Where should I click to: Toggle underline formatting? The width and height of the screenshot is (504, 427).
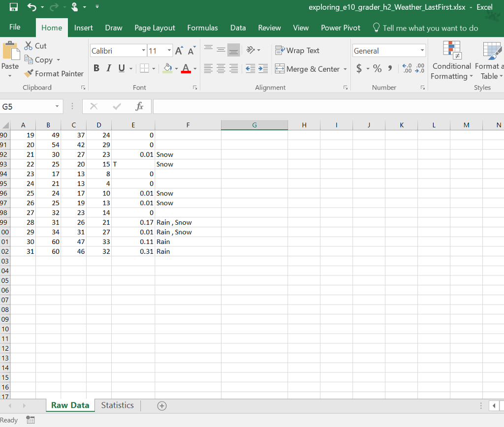(120, 68)
